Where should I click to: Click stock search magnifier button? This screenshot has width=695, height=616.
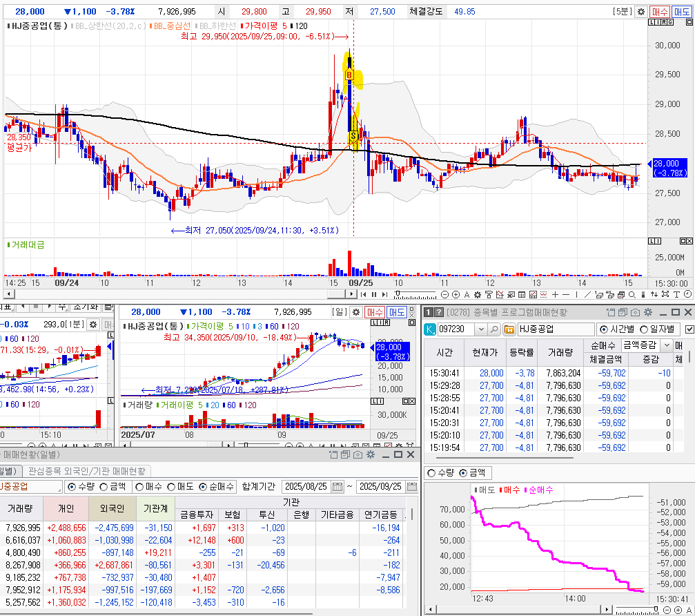click(493, 329)
